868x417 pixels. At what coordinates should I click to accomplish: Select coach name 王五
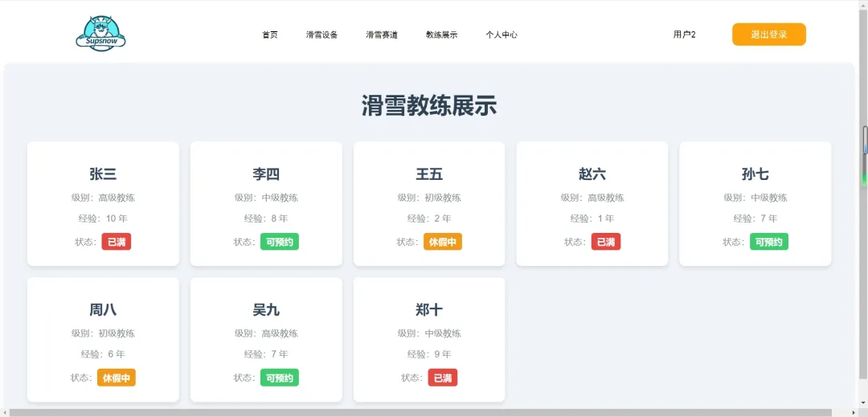[x=429, y=174]
